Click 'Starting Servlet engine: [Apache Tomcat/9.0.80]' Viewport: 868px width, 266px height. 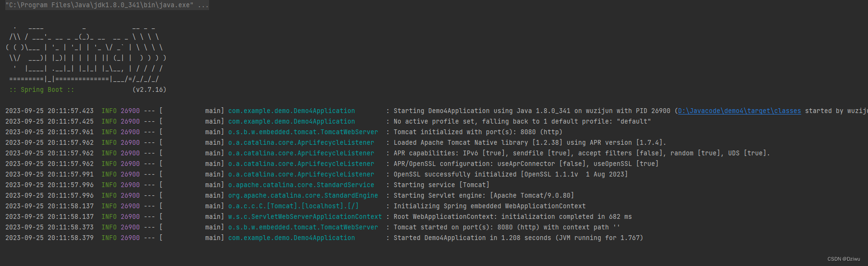click(484, 196)
